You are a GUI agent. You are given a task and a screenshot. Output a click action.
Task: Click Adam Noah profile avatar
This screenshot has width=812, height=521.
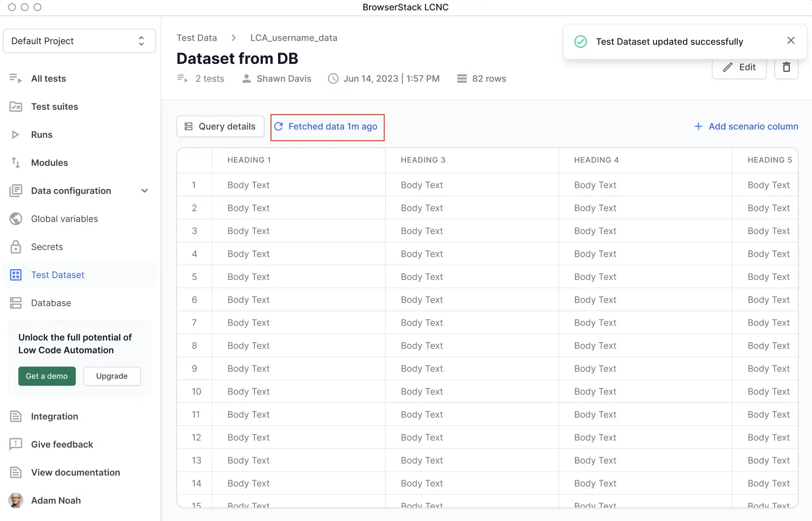coord(16,501)
